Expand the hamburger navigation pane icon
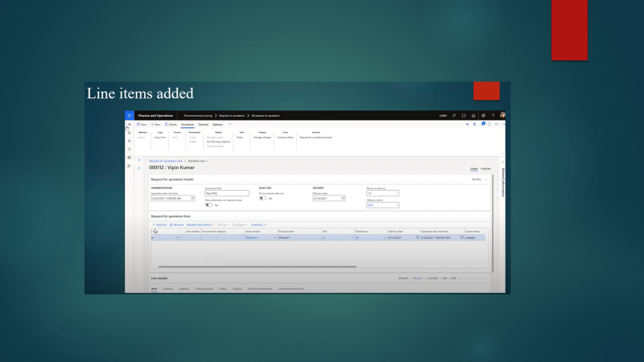 tap(130, 125)
